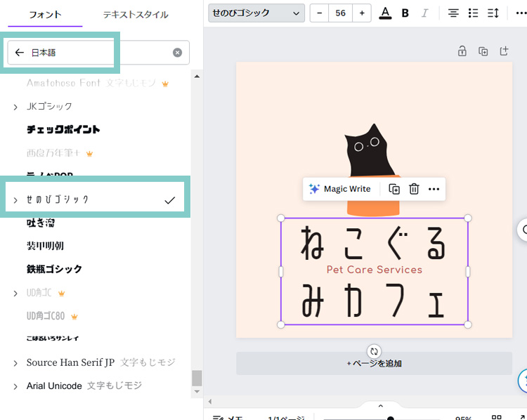Toggle bulleted list formatting

473,13
